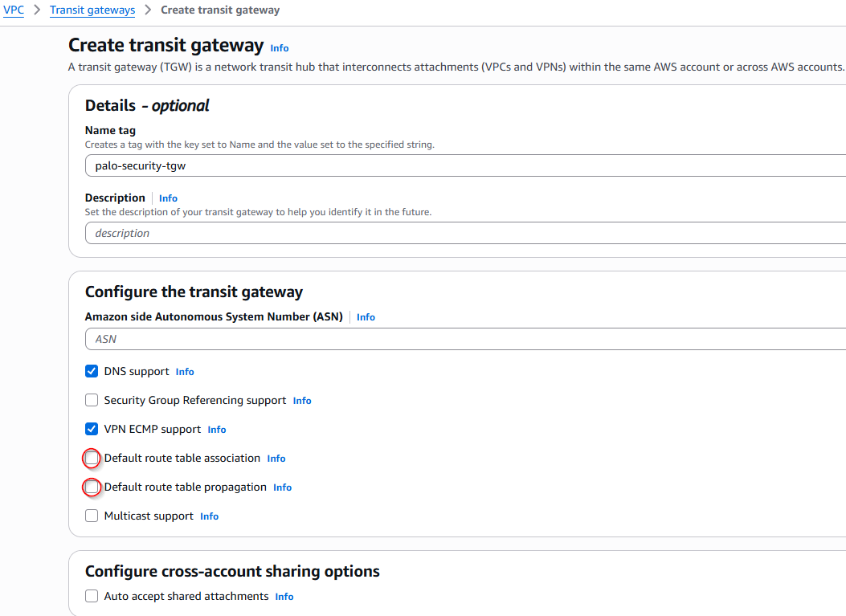Open Security Group Referencing Info link
The width and height of the screenshot is (846, 616).
coord(302,401)
